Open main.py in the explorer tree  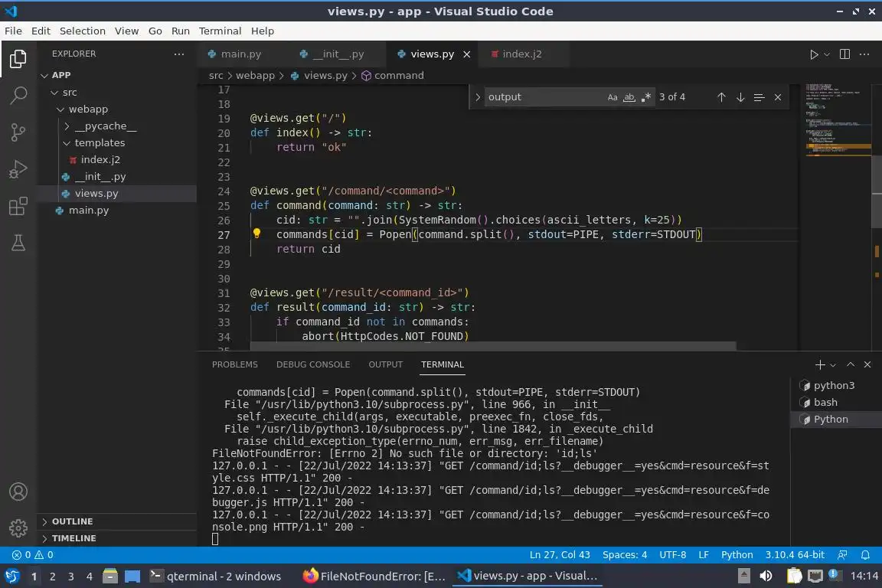tap(117, 211)
